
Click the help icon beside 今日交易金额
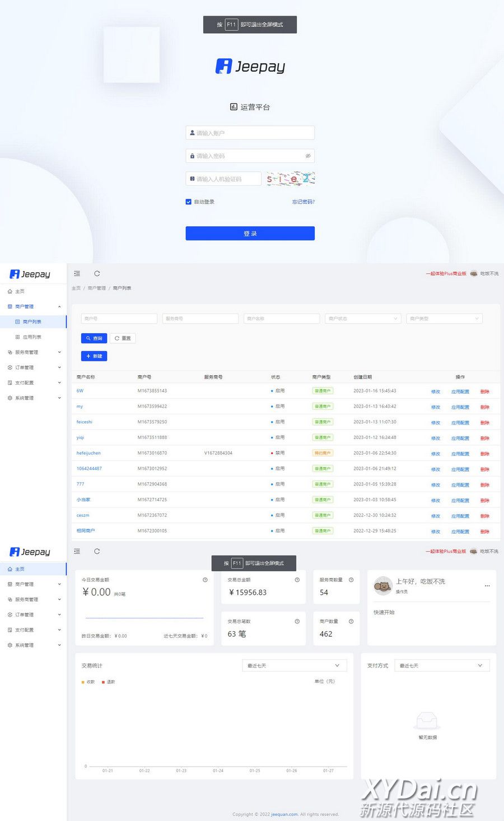(205, 580)
